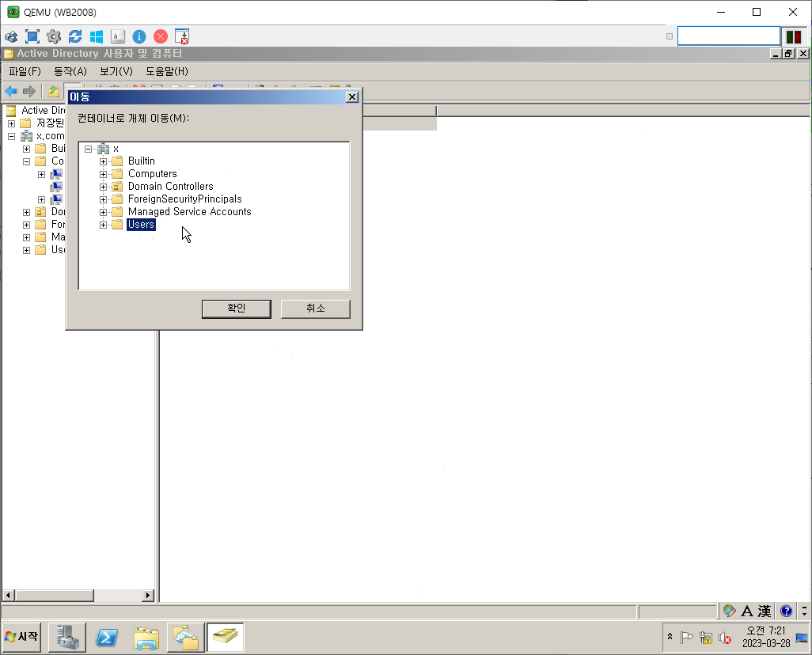The width and height of the screenshot is (812, 655).
Task: Open the 동작(A) menu
Action: pyautogui.click(x=70, y=71)
